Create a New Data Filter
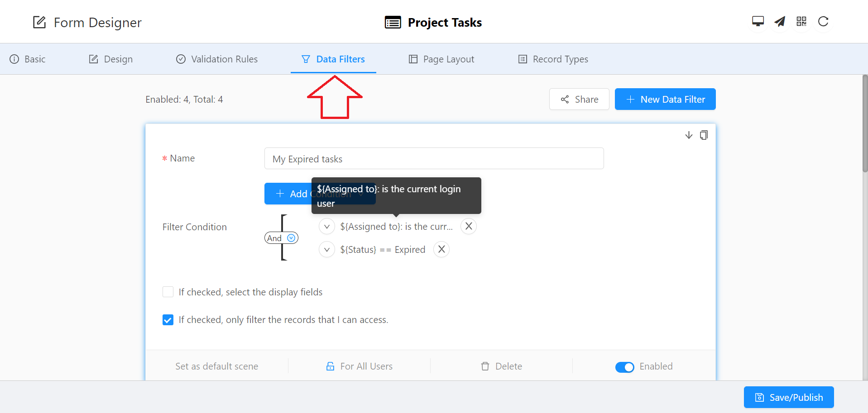868x413 pixels. click(x=665, y=99)
